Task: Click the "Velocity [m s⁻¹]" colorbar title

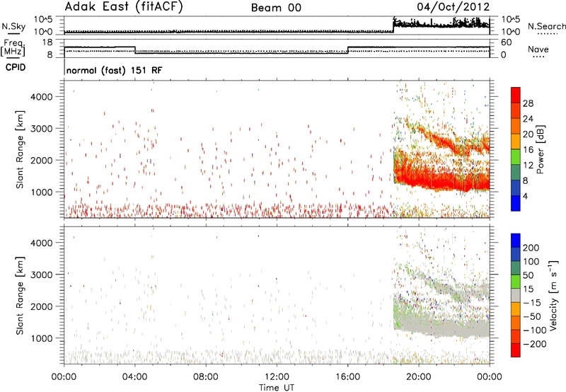Action: click(554, 296)
